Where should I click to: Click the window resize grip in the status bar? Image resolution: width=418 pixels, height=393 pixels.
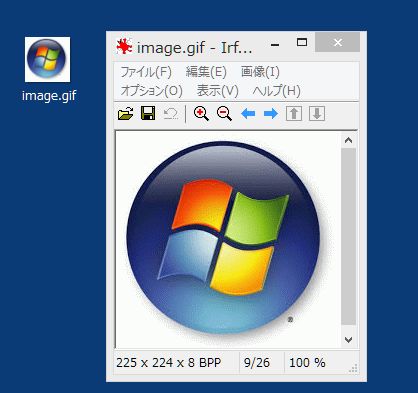coord(353,368)
